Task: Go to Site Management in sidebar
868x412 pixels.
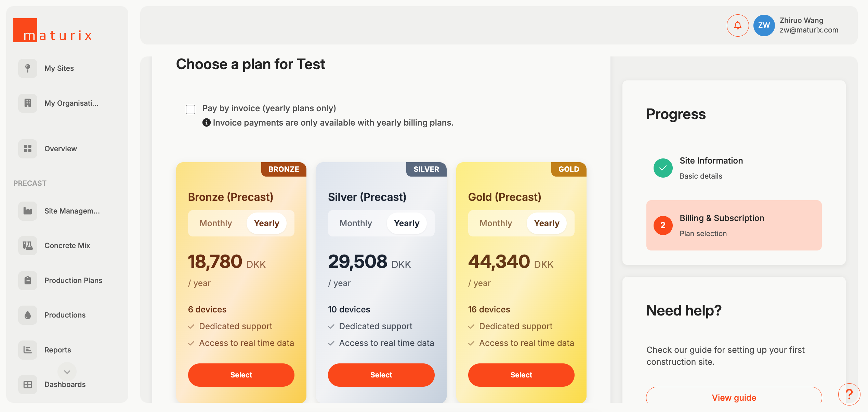Action: [x=72, y=211]
